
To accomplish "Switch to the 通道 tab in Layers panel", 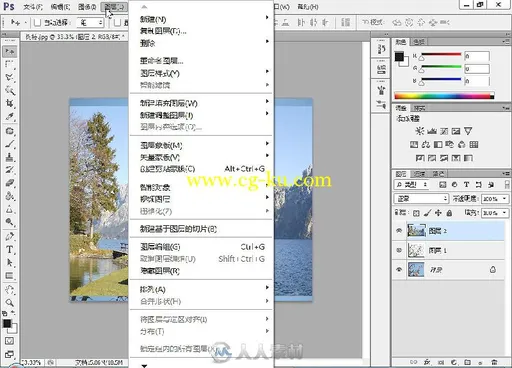I will pyautogui.click(x=419, y=174).
